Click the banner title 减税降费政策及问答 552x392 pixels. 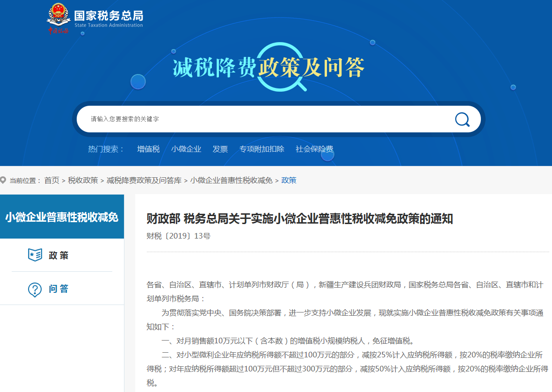[x=268, y=67]
